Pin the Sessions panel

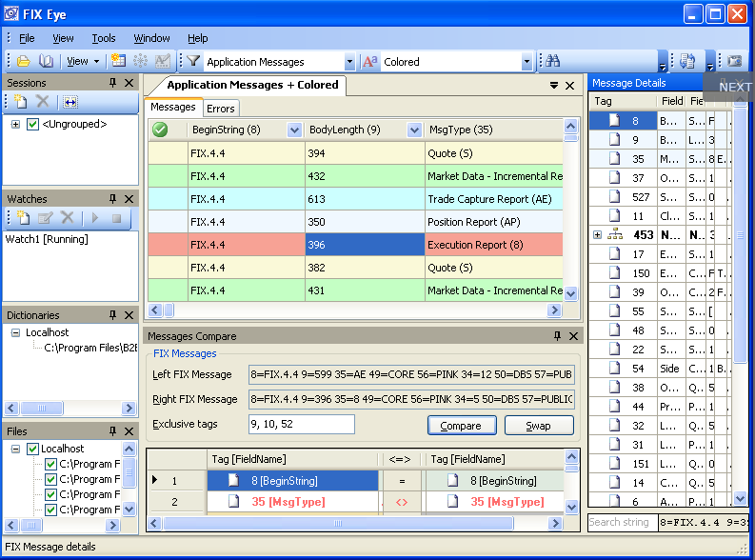click(112, 83)
